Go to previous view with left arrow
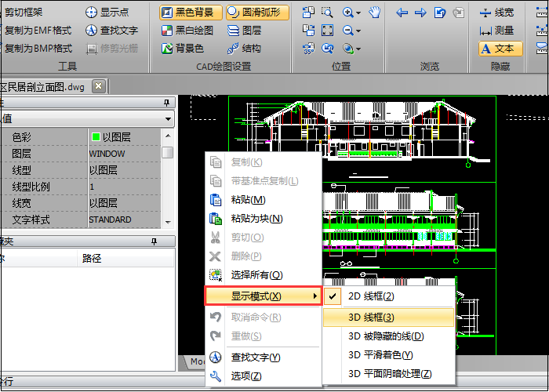This screenshot has width=549, height=392. coord(402,13)
